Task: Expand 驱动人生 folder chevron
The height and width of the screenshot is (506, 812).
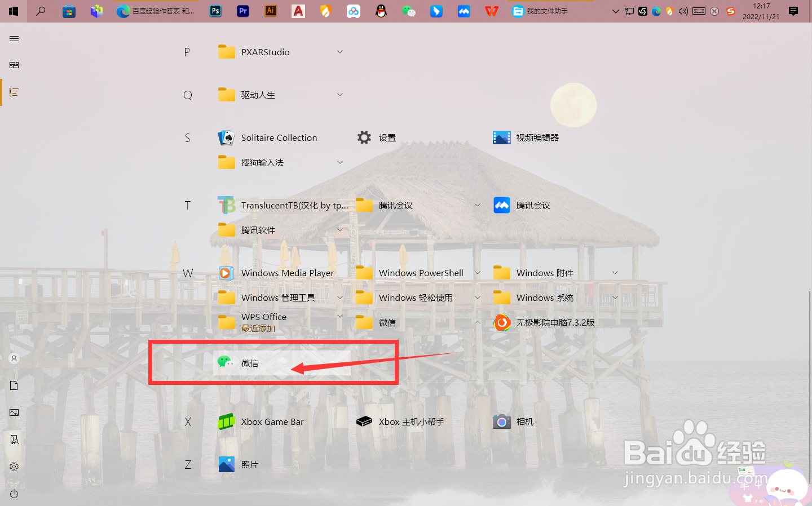Action: tap(340, 95)
